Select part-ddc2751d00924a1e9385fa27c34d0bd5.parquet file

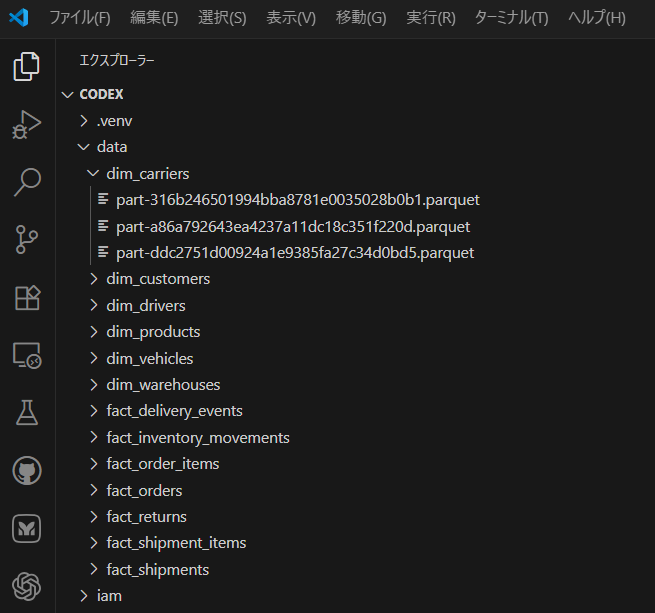coord(295,253)
